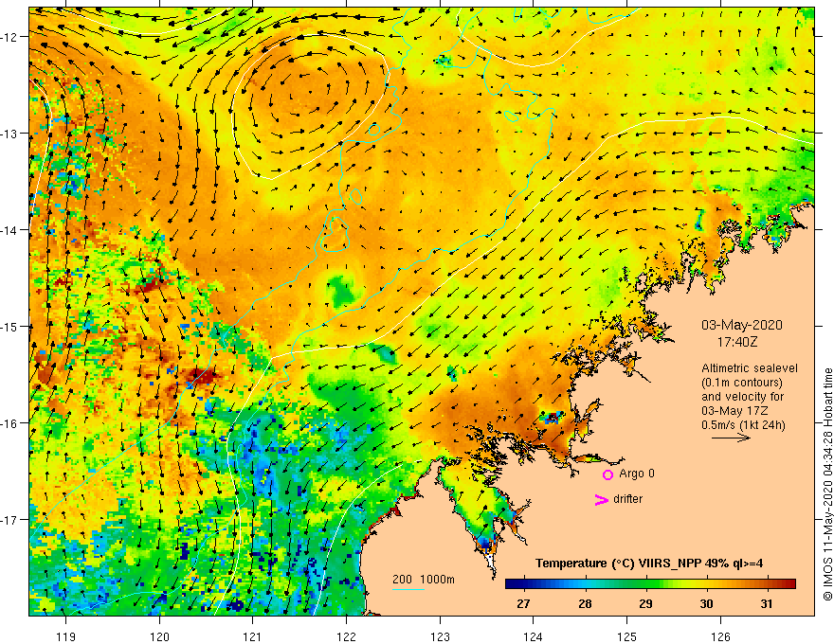Click the '03-May-2020' date label
The width and height of the screenshot is (834, 644).
pos(741,325)
